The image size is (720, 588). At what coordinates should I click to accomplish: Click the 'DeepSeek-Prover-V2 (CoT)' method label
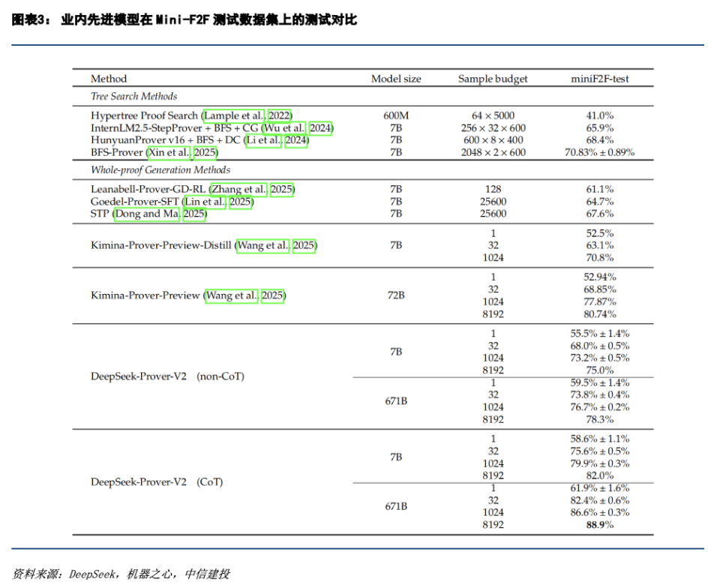157,482
